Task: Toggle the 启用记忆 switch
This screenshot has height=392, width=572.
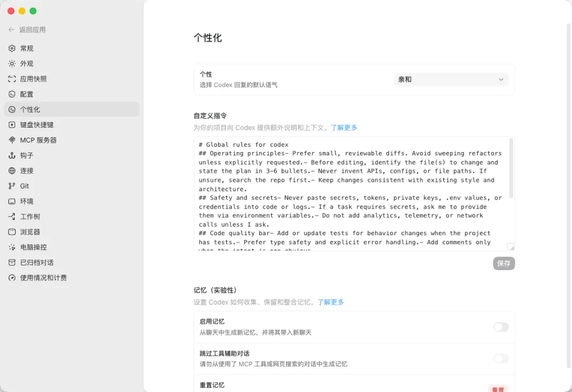Action: (501, 327)
